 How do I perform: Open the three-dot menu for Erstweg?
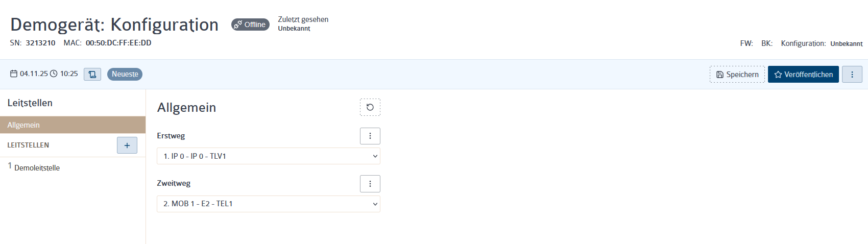[x=370, y=136]
